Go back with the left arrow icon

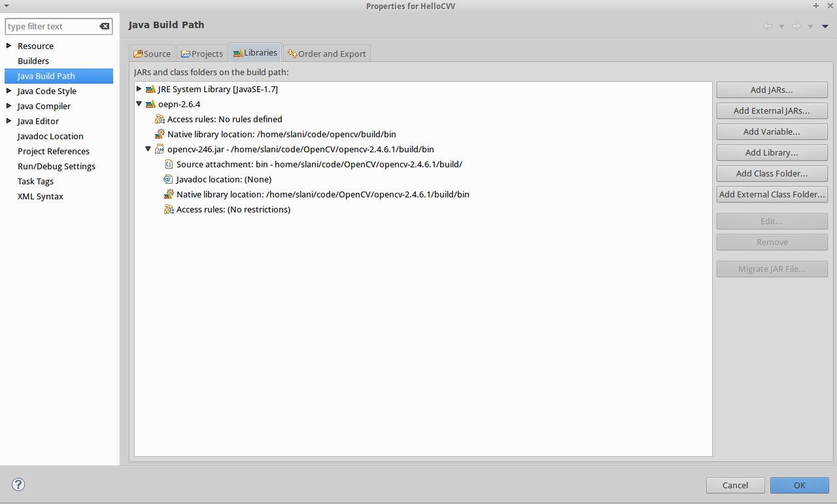pyautogui.click(x=768, y=26)
